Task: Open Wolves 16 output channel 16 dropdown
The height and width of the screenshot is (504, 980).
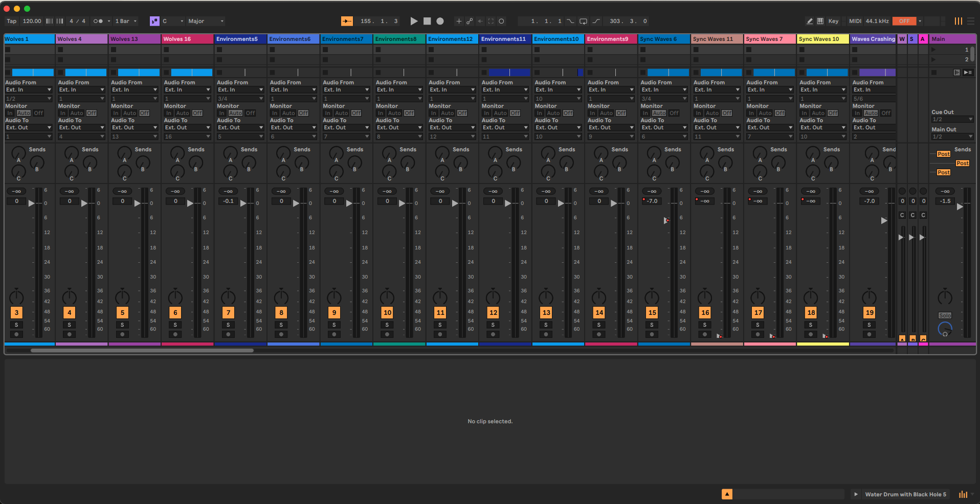Action: [187, 136]
